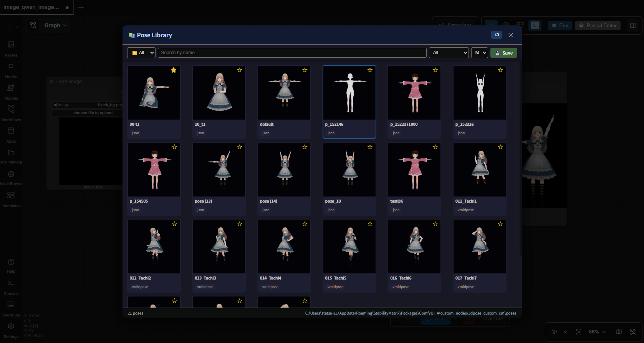Click the poses folder path in the footer
The width and height of the screenshot is (644, 343).
coord(411,313)
